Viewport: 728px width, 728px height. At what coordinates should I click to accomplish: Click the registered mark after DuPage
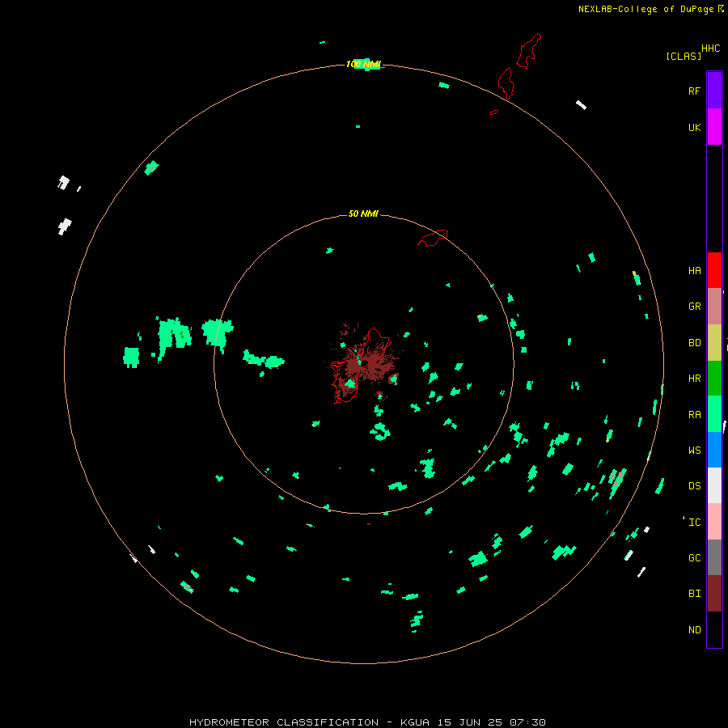(x=721, y=8)
